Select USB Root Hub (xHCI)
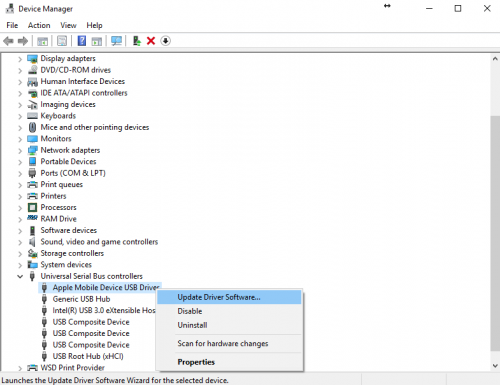This screenshot has height=385, width=500. (x=88, y=356)
